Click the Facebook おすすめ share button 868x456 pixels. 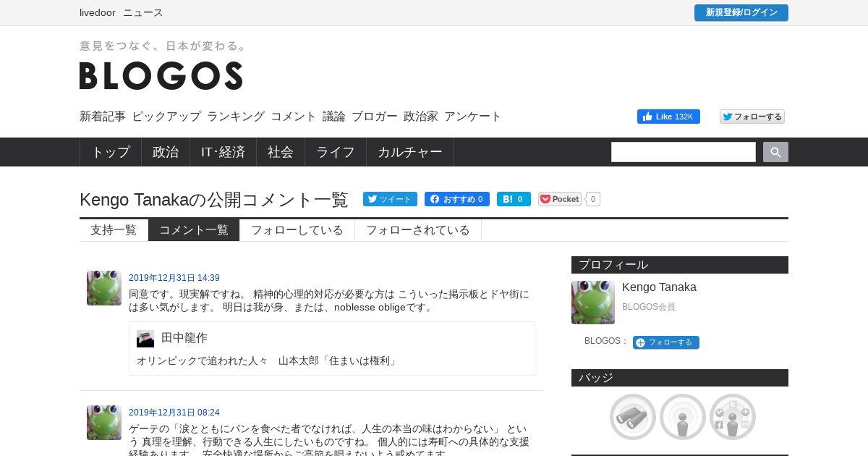pos(457,199)
